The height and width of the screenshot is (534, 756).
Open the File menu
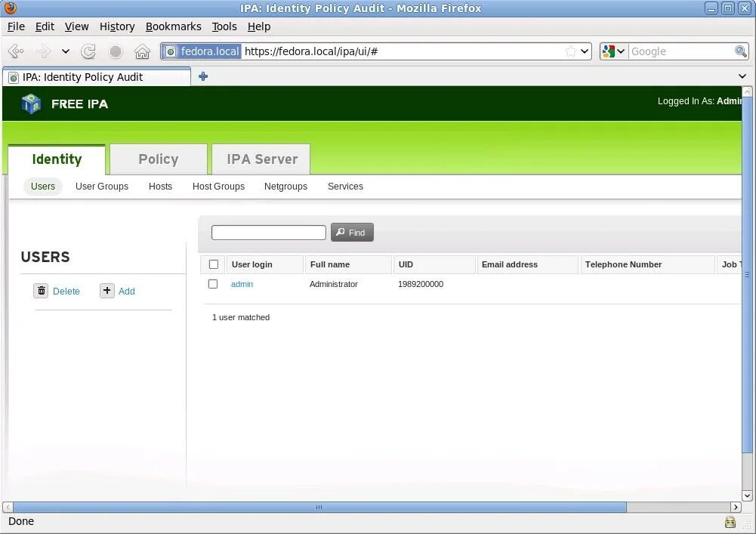pyautogui.click(x=16, y=26)
